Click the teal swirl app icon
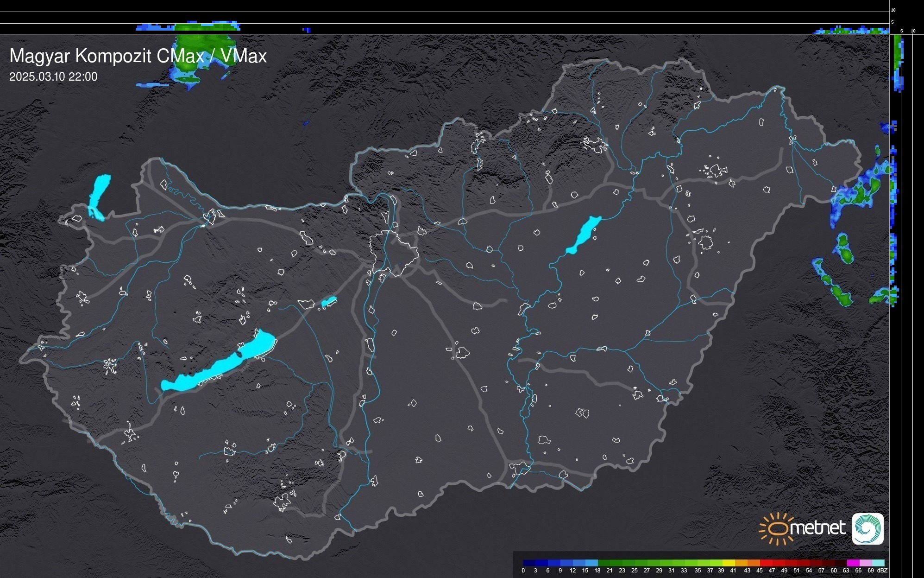This screenshot has width=924, height=578. (867, 528)
